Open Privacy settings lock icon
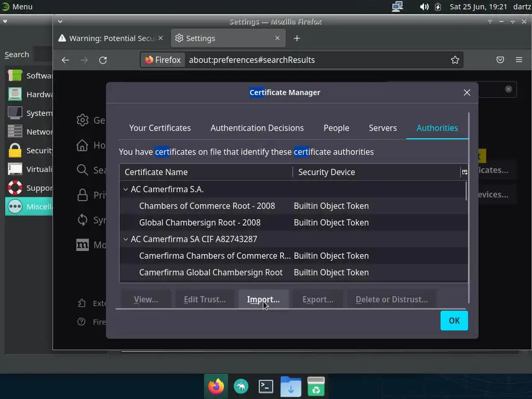The width and height of the screenshot is (532, 399). [83, 195]
